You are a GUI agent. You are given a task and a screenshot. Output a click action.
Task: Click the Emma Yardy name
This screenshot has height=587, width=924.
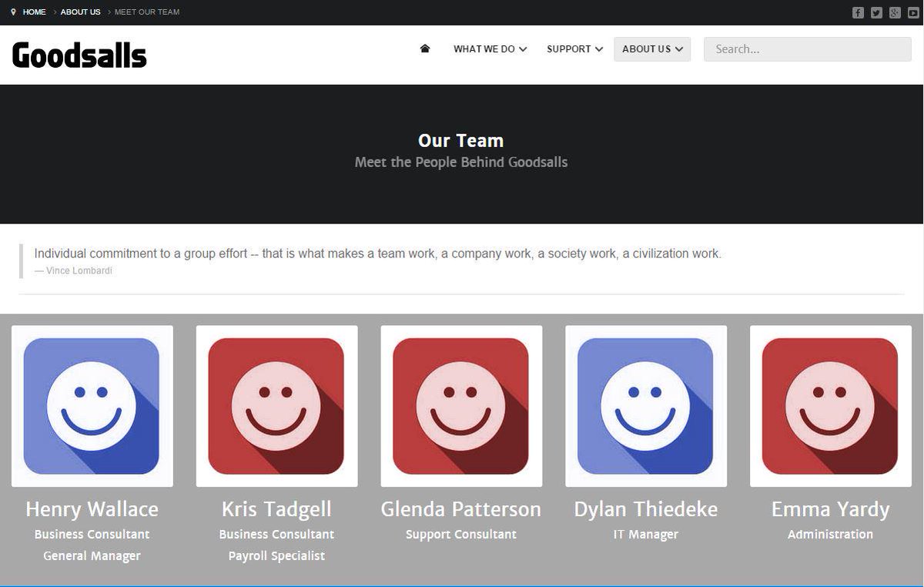[x=831, y=509]
